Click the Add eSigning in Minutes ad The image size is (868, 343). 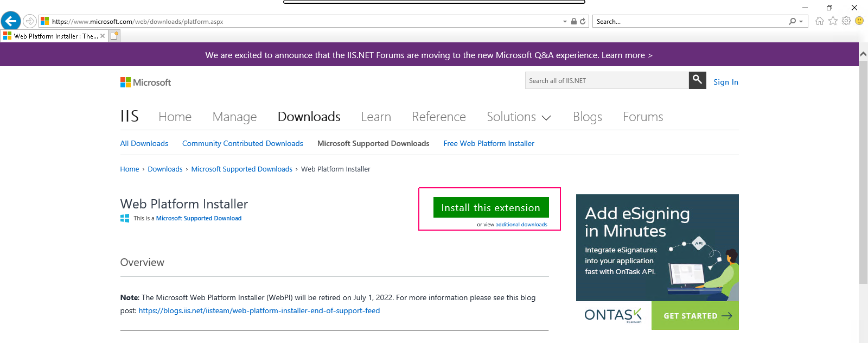pos(658,247)
